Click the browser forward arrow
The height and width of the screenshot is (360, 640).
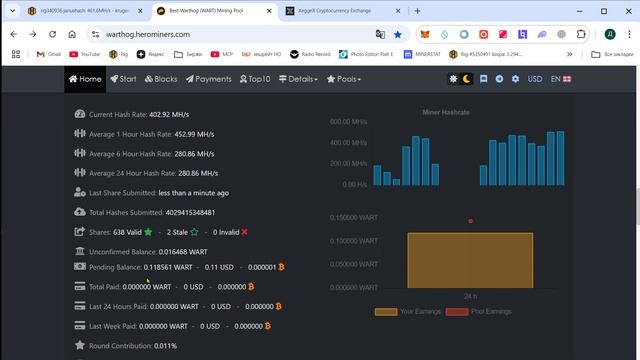[33, 34]
